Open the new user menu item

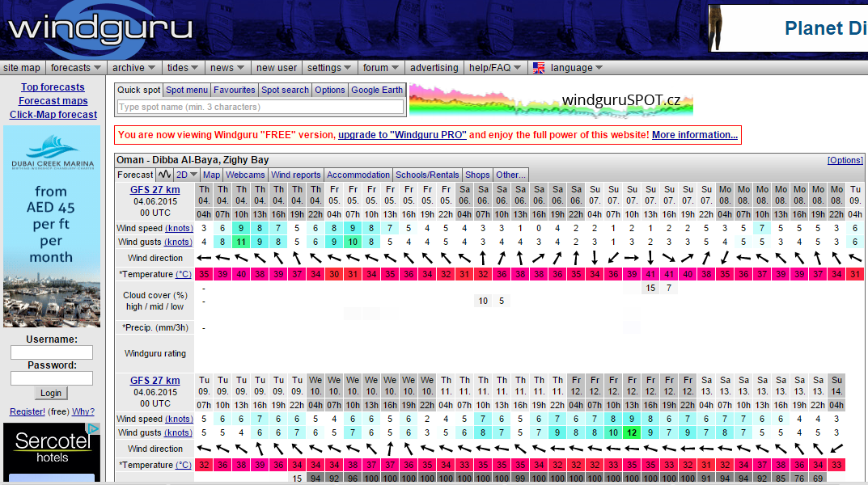tap(276, 68)
